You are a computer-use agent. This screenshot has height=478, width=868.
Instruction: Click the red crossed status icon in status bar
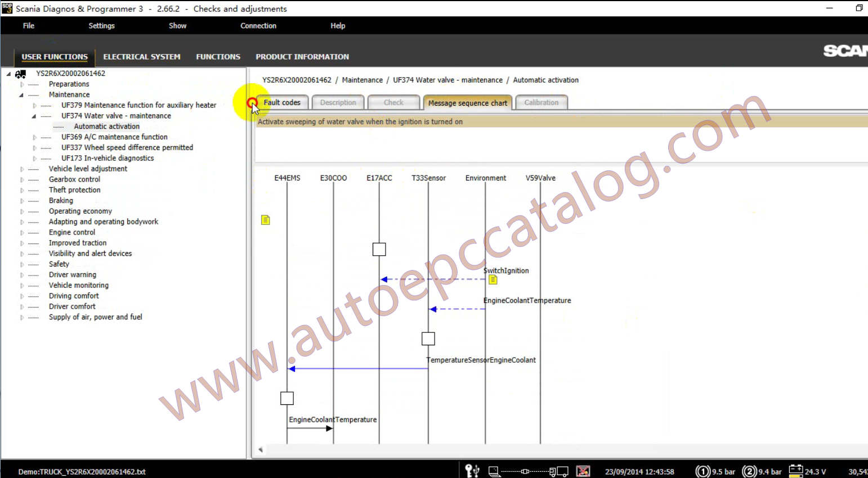point(583,471)
